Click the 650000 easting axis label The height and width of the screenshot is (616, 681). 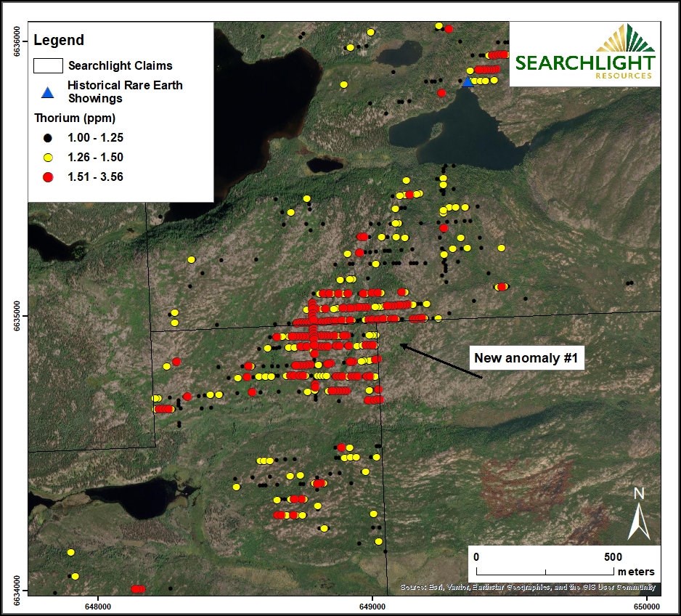pyautogui.click(x=646, y=604)
